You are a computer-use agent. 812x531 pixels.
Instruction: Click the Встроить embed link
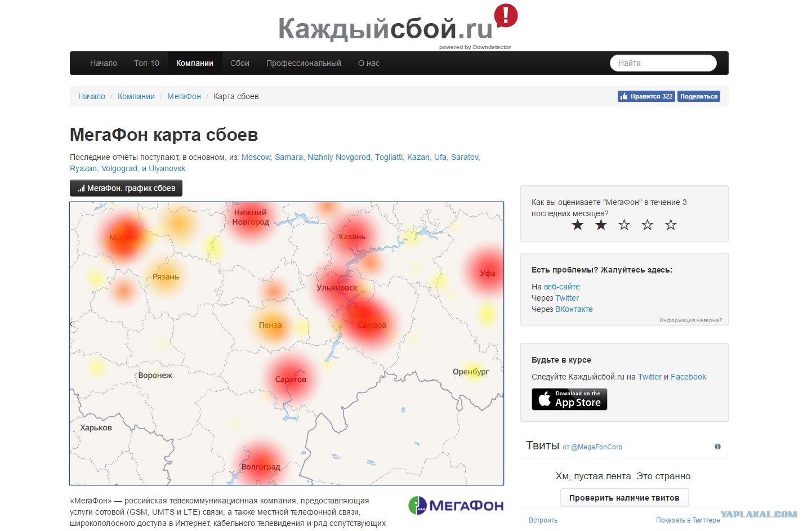pos(543,520)
